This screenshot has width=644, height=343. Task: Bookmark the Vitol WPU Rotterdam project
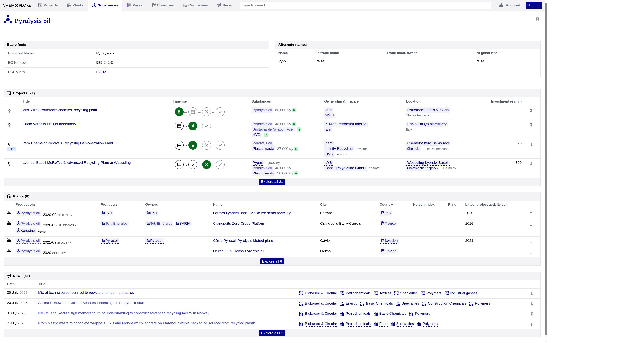(530, 111)
